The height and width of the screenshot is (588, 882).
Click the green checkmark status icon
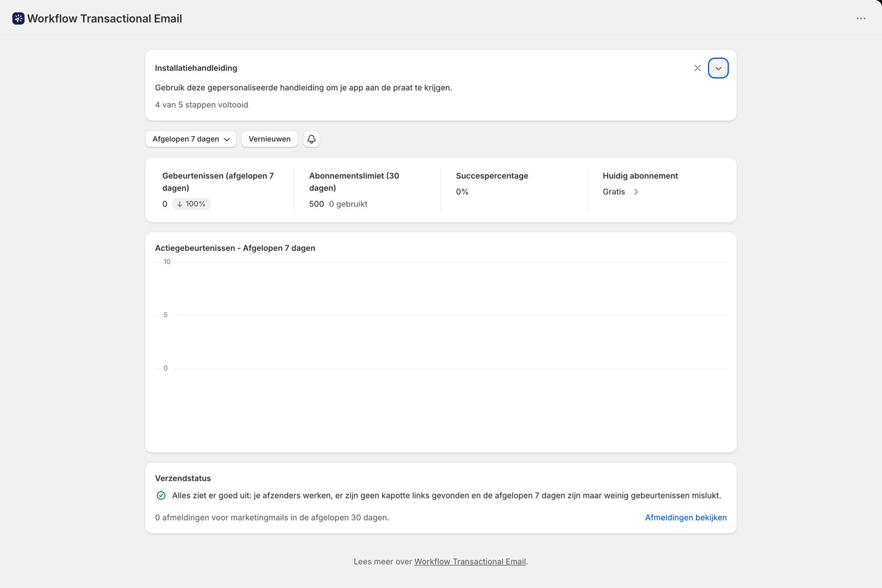tap(161, 495)
